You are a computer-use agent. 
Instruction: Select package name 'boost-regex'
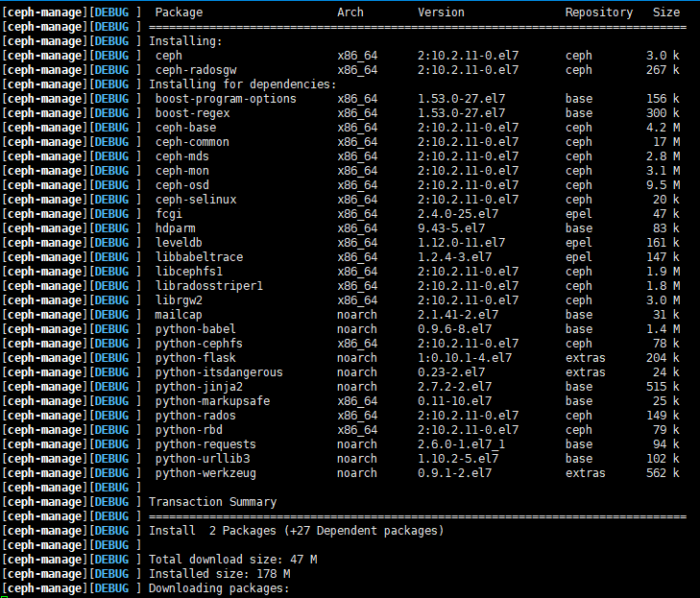[192, 113]
